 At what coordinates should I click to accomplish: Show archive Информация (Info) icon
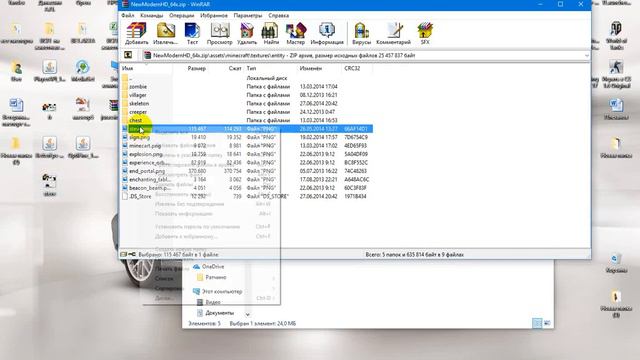coord(327,33)
